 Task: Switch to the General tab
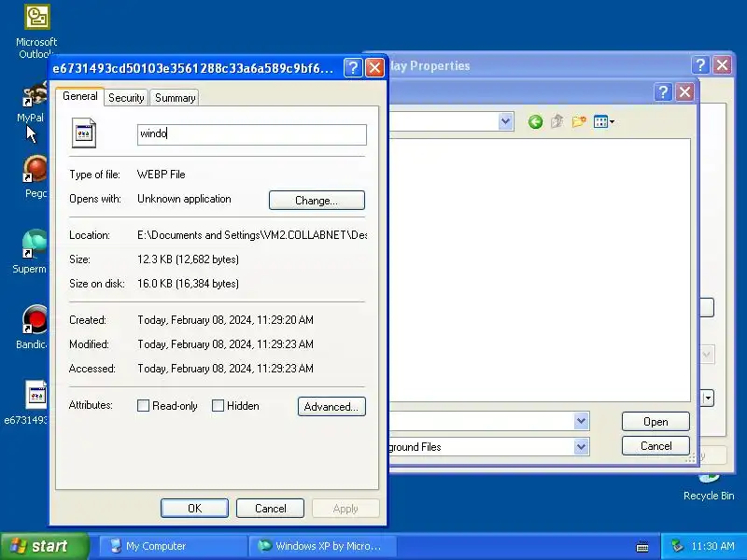pyautogui.click(x=80, y=96)
